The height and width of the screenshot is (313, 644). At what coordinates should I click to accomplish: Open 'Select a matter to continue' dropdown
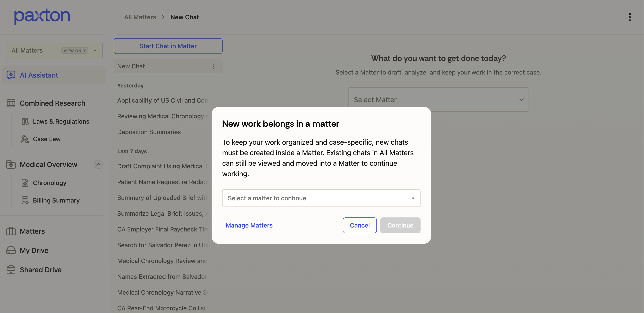pyautogui.click(x=321, y=198)
